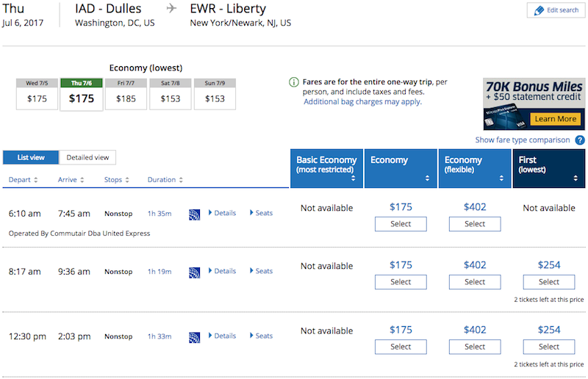Open Show fare type comparison link

pyautogui.click(x=523, y=140)
